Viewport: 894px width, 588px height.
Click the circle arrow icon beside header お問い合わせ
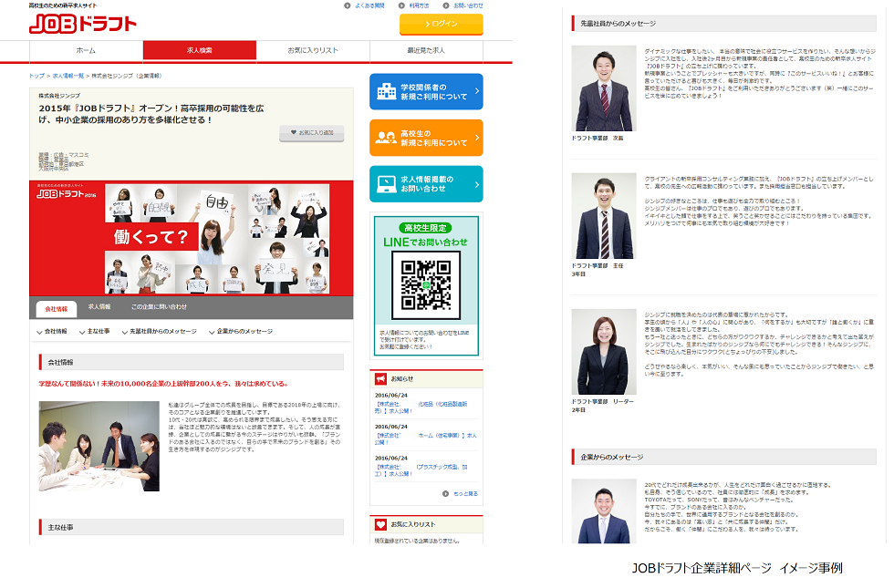pyautogui.click(x=446, y=5)
